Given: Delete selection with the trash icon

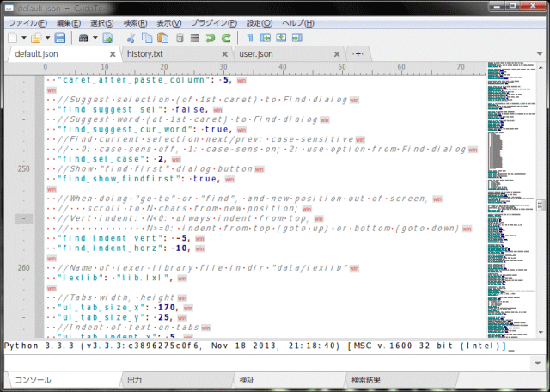Looking at the screenshot, I should pos(180,38).
